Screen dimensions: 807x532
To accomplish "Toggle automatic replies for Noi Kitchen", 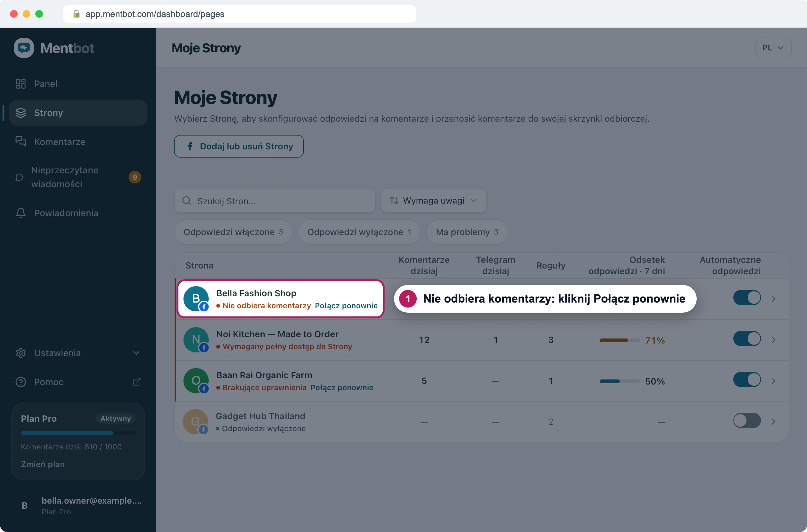I will (747, 339).
